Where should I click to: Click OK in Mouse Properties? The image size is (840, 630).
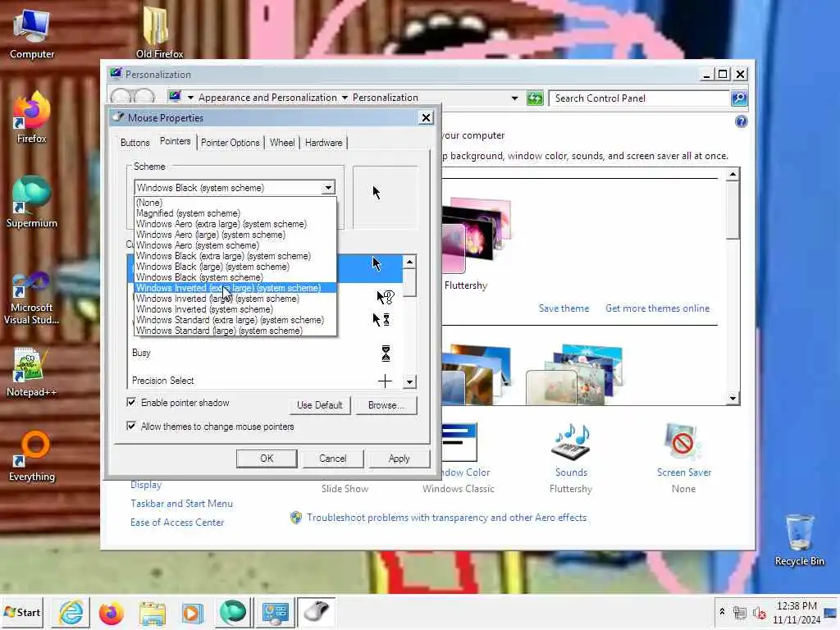tap(267, 459)
